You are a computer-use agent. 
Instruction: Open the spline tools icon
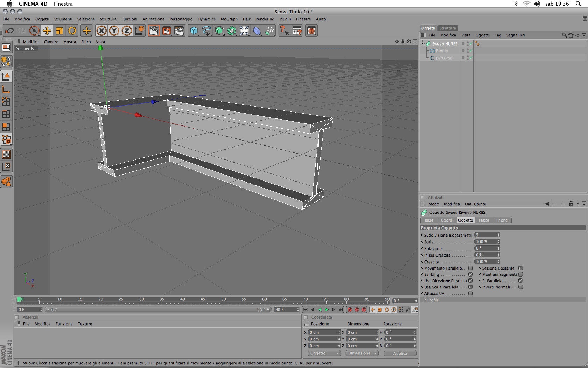[x=206, y=31]
